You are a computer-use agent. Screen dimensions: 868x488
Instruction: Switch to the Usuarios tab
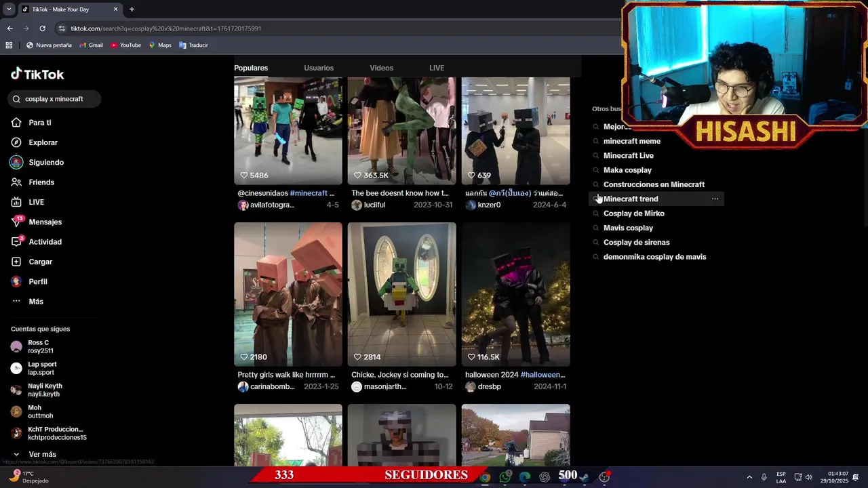pos(319,68)
